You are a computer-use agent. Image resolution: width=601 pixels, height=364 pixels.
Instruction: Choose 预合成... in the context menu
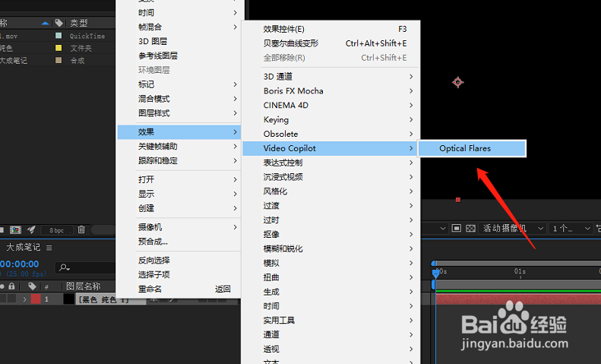coord(179,242)
